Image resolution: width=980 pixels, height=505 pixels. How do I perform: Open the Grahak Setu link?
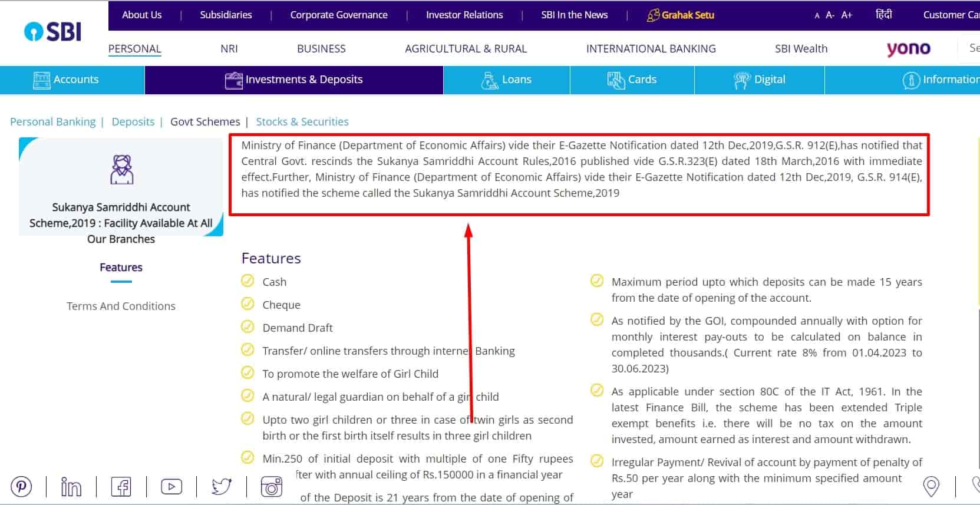pos(680,15)
